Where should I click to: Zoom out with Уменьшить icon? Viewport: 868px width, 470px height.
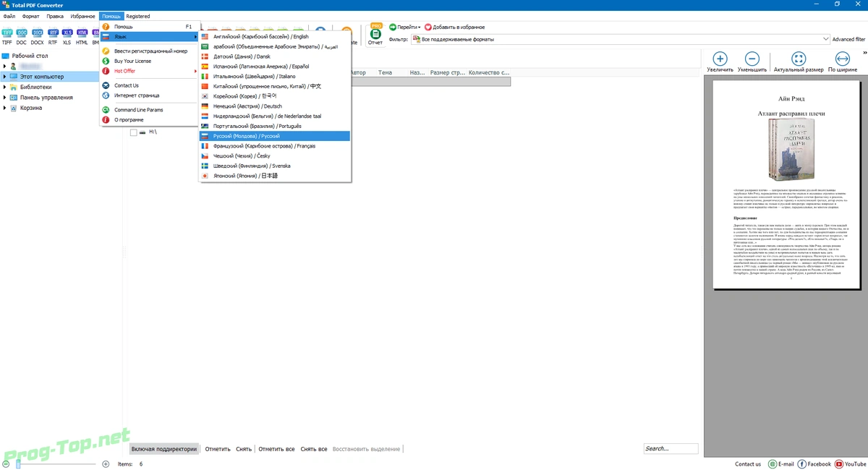coord(752,59)
